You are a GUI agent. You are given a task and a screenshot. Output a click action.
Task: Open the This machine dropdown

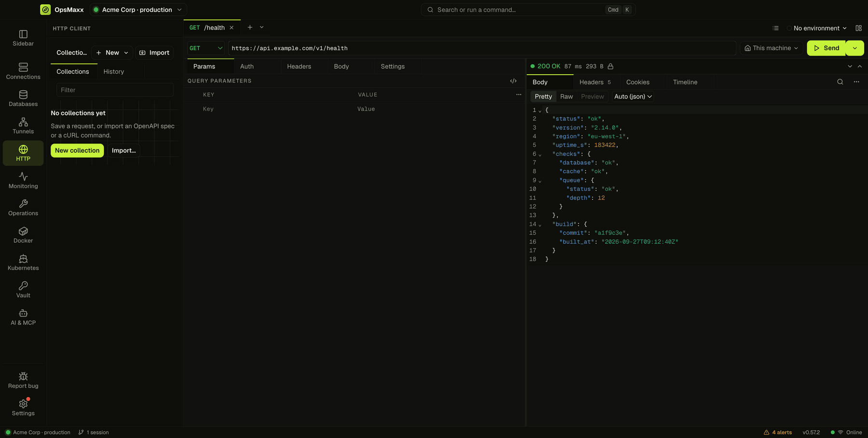(x=771, y=48)
